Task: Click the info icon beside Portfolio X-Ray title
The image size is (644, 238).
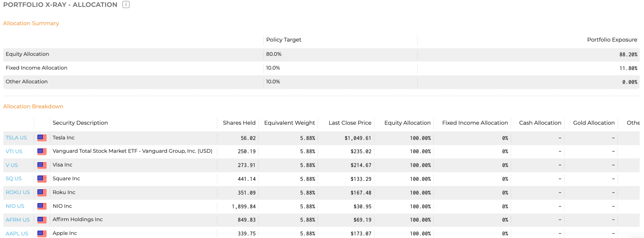Action: [x=126, y=4]
